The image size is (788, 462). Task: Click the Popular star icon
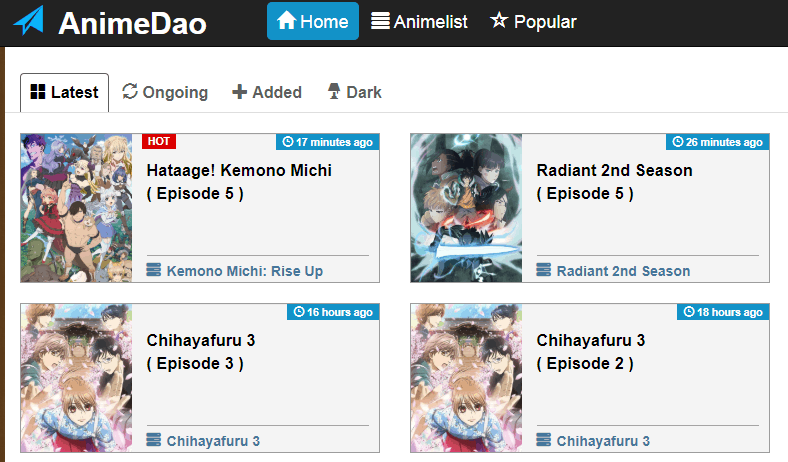point(499,21)
